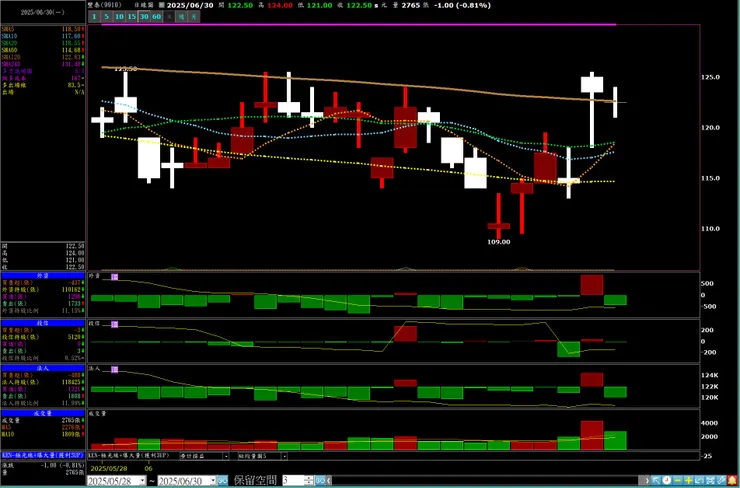Click the red alert bell icon
The image size is (740, 488).
click(x=732, y=480)
